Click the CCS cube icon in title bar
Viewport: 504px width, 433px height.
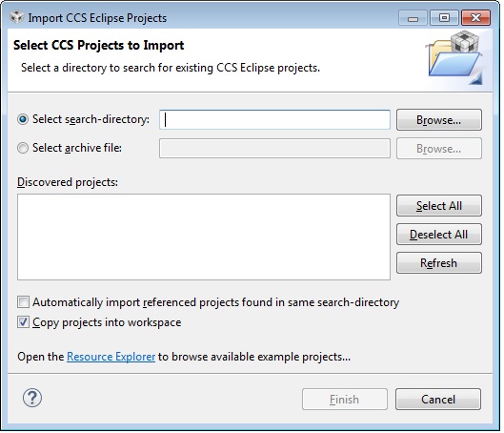click(x=17, y=17)
